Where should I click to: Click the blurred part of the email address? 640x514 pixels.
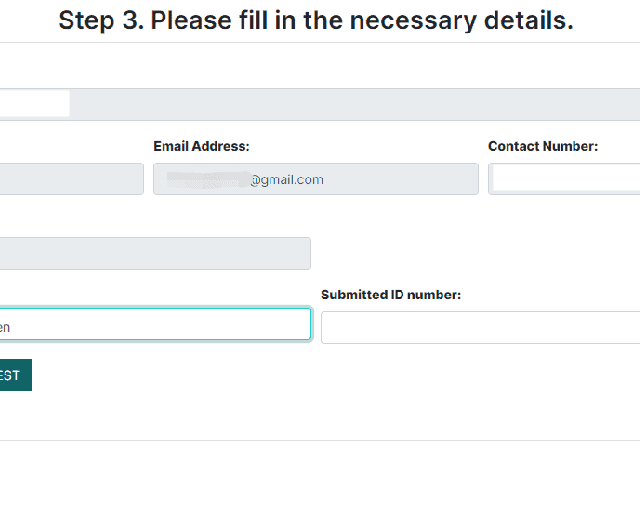[x=207, y=180]
